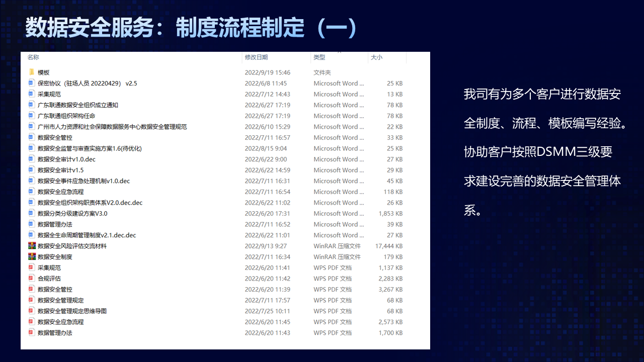Screen dimensions: 644x362
Task: Click the Word document icon for 数据安全应急流程
Action: (31, 192)
